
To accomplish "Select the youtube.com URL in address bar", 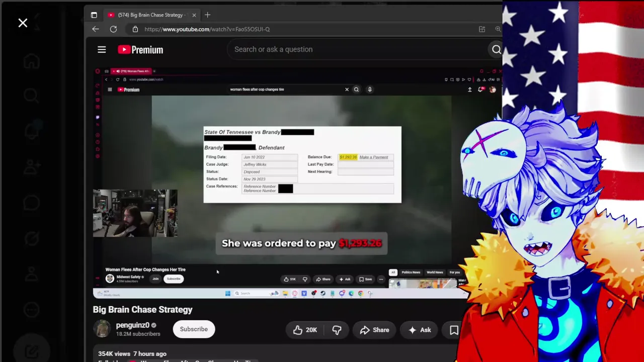I will point(207,29).
